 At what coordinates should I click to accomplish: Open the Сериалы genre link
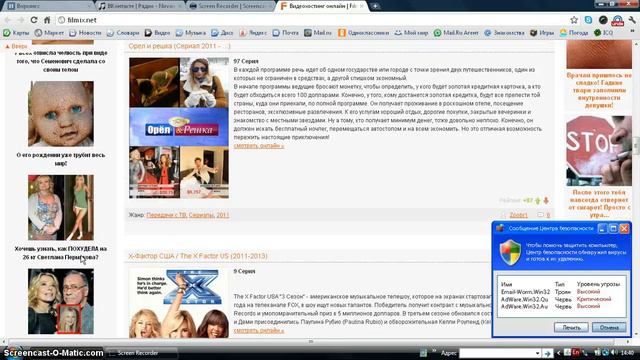point(201,215)
